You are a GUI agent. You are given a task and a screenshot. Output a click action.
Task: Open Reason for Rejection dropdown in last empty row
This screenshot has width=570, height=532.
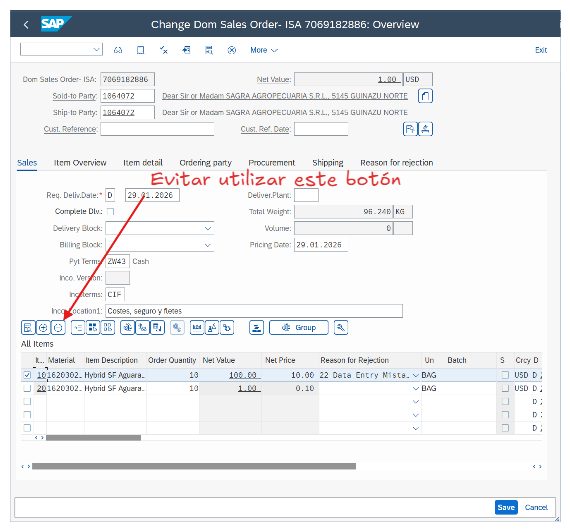416,428
